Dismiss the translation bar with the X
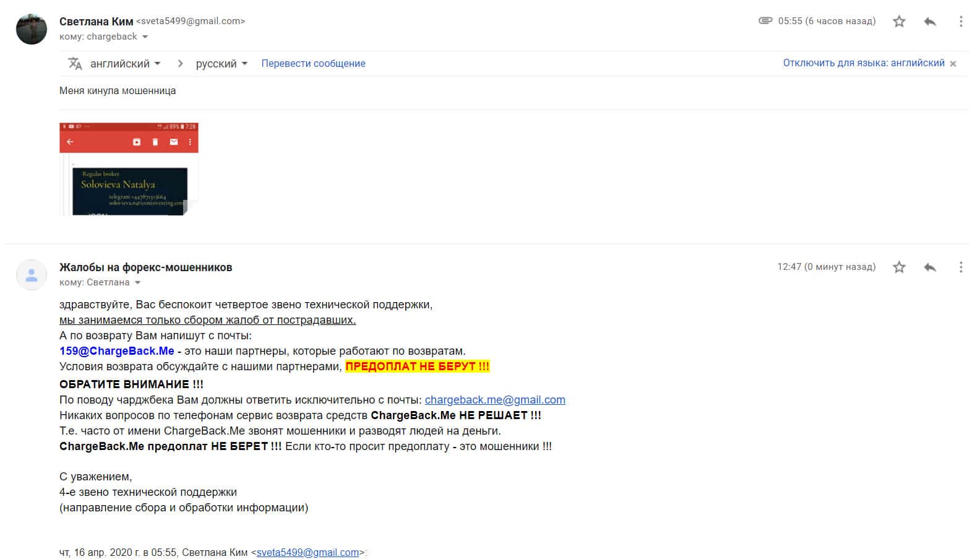 [x=953, y=64]
